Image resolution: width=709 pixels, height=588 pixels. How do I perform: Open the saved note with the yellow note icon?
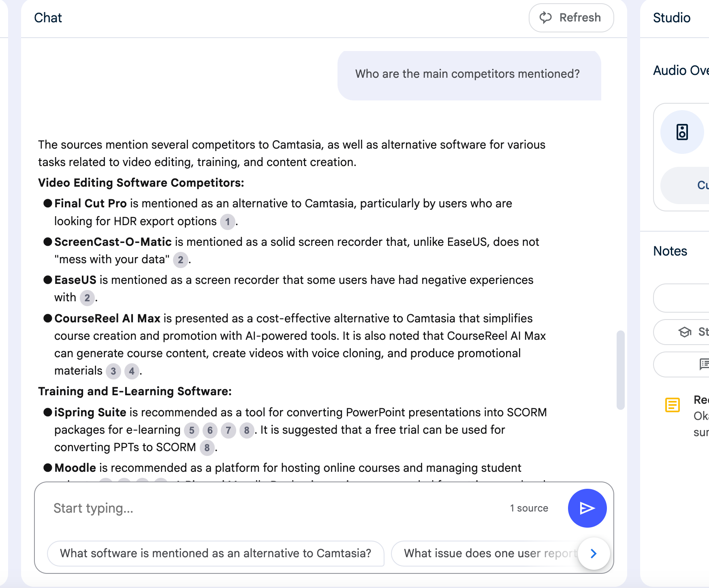[x=673, y=405]
